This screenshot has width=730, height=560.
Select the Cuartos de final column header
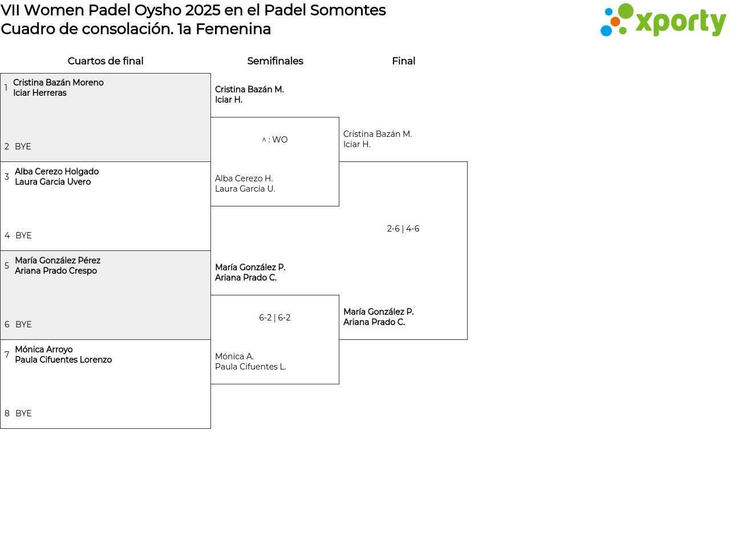tap(106, 61)
